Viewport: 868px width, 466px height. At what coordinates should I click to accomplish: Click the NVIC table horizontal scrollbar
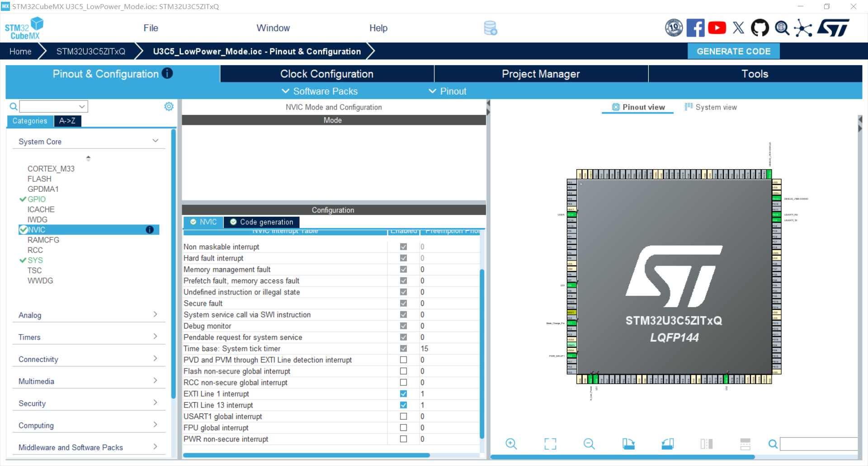[x=306, y=455]
